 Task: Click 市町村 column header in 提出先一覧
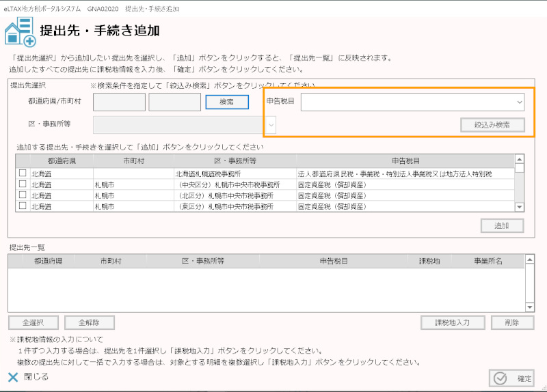point(111,261)
